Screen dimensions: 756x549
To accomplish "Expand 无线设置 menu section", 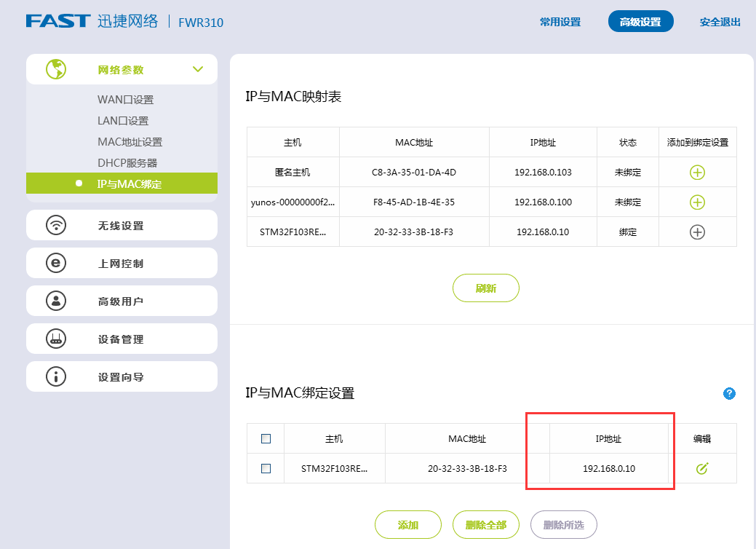I will 122,225.
